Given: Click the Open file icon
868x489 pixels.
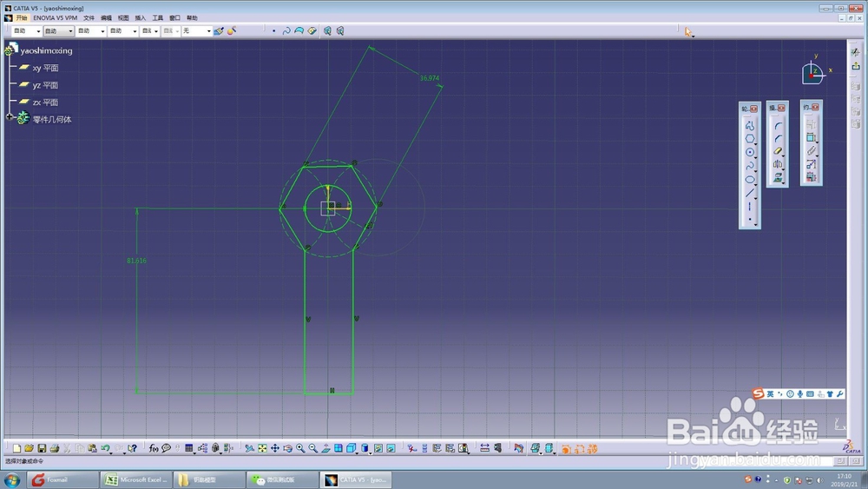Looking at the screenshot, I should (29, 448).
